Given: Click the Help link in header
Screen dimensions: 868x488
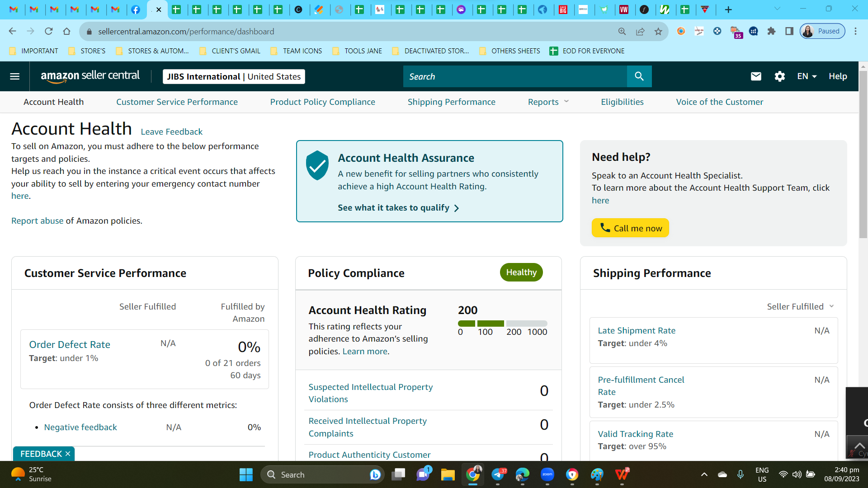Looking at the screenshot, I should [838, 76].
